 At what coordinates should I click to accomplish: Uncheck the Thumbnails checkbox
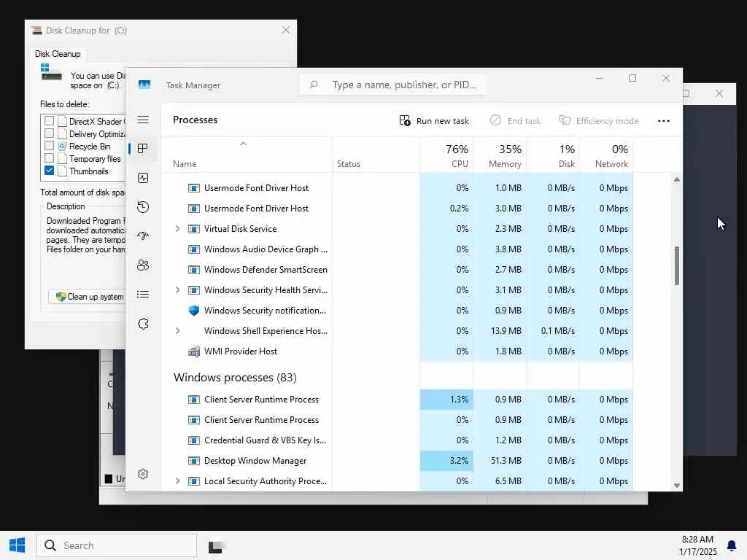[x=49, y=171]
